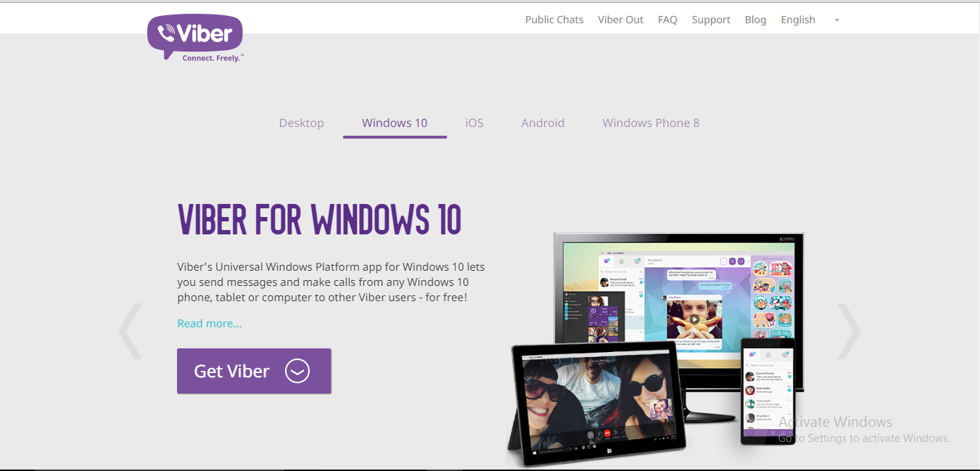Screen dimensions: 980x471
Task: Click the left carousel arrow
Action: point(131,331)
